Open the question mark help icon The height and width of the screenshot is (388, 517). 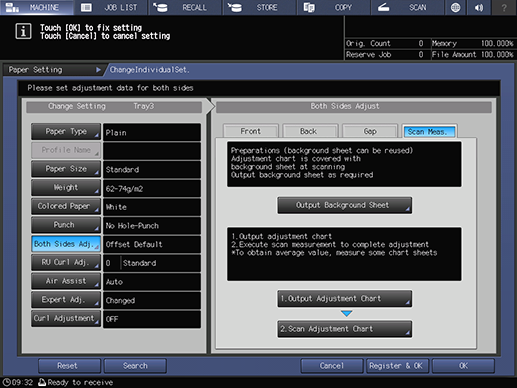[504, 7]
